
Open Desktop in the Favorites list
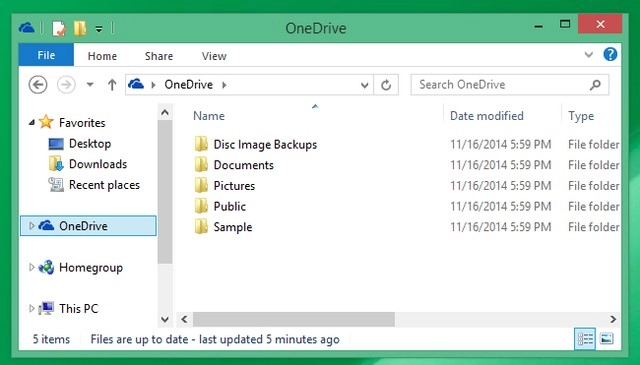[90, 144]
